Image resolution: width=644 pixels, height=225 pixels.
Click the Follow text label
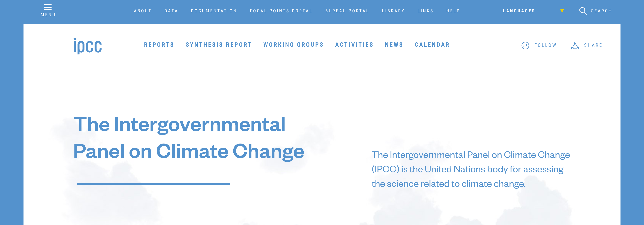click(x=545, y=46)
